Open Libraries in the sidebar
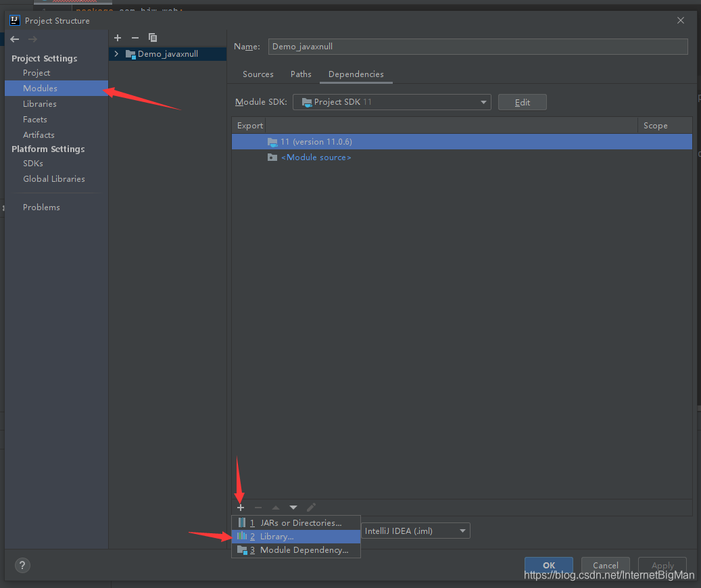Screen dimensions: 701x588 click(x=40, y=103)
